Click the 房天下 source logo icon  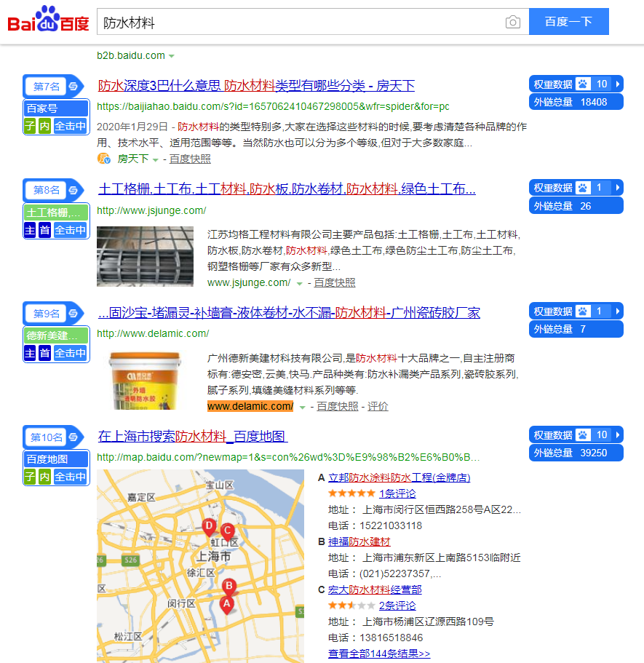click(x=103, y=159)
